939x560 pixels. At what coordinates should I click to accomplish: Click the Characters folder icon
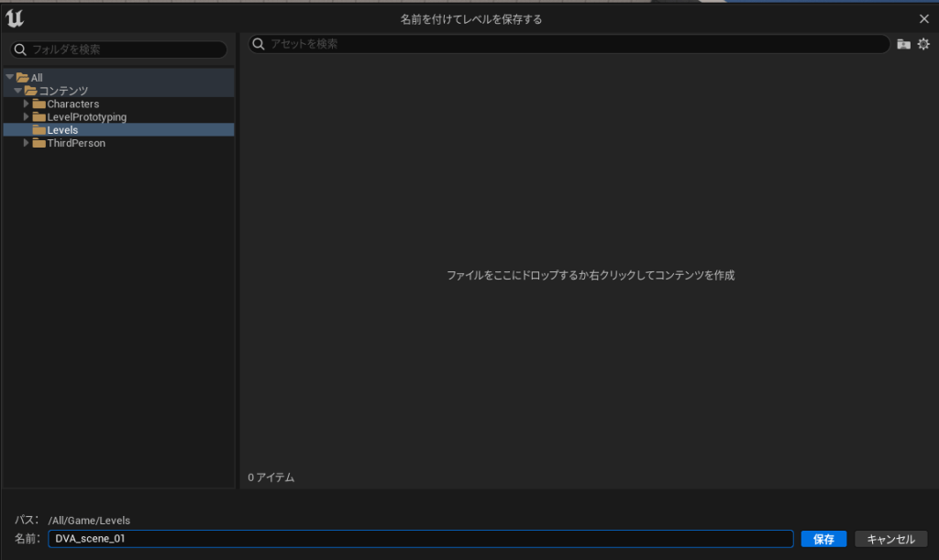click(x=39, y=104)
